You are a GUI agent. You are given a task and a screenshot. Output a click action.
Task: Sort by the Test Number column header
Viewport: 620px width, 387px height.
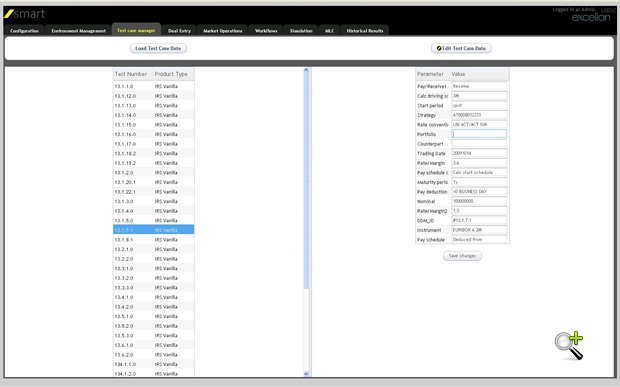(x=133, y=74)
